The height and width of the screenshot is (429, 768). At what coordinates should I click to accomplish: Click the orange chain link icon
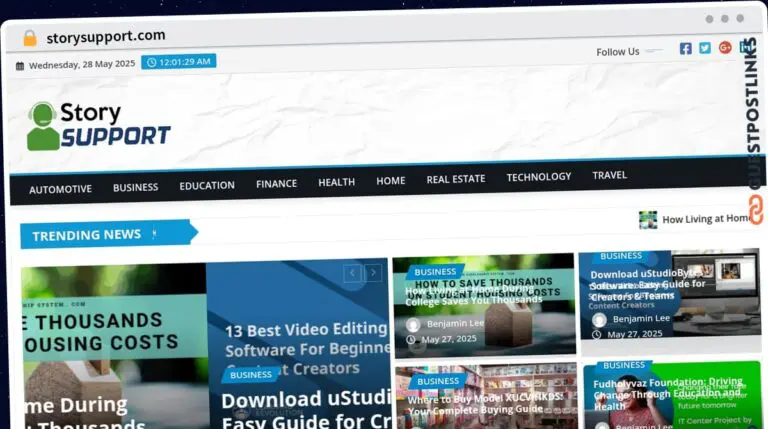coord(755,210)
